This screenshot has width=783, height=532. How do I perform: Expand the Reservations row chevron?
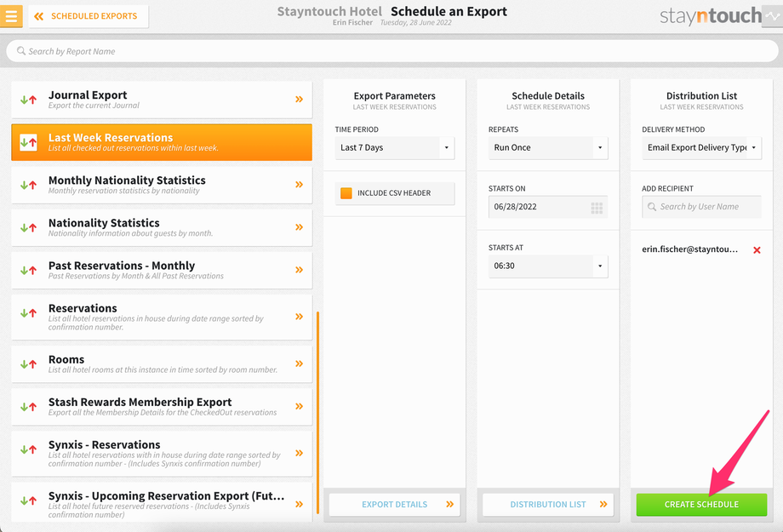click(x=299, y=317)
